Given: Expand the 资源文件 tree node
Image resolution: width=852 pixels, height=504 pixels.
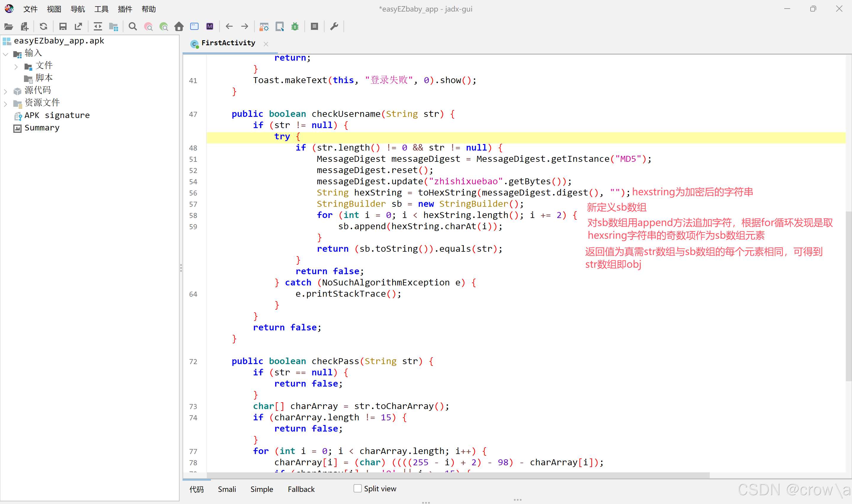Looking at the screenshot, I should [5, 104].
